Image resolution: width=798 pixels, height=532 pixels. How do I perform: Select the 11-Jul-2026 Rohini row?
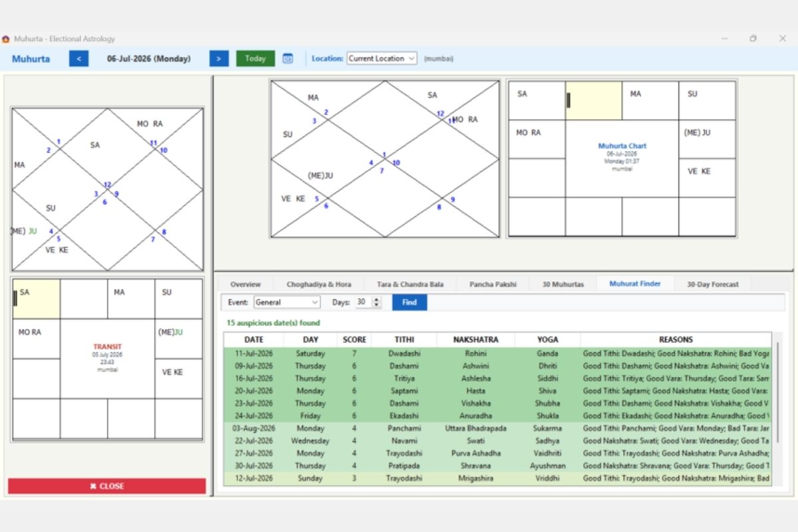pos(497,354)
